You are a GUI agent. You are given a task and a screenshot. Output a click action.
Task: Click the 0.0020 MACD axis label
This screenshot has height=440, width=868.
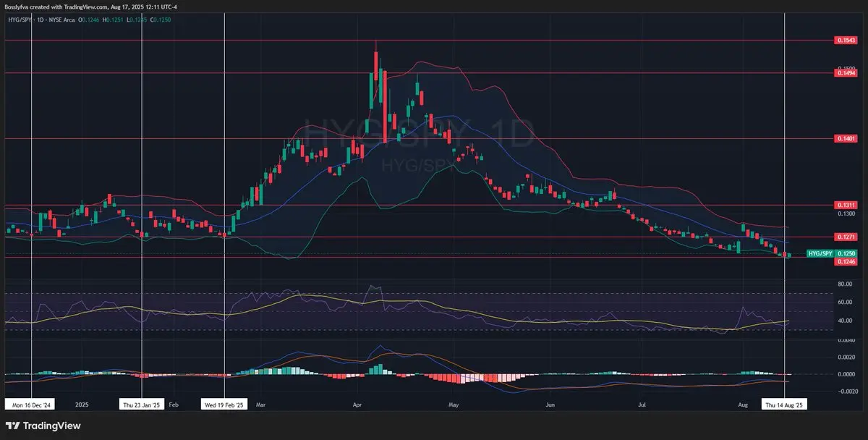[x=846, y=357]
